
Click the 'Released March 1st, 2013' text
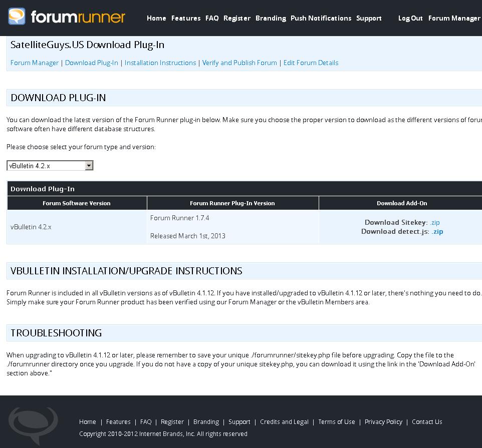tap(188, 236)
